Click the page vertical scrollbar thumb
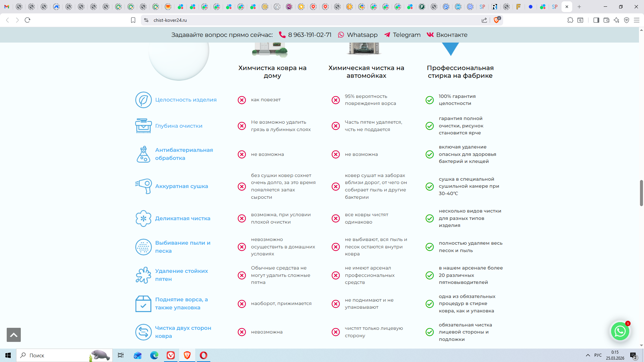This screenshot has width=644, height=362. pyautogui.click(x=641, y=193)
